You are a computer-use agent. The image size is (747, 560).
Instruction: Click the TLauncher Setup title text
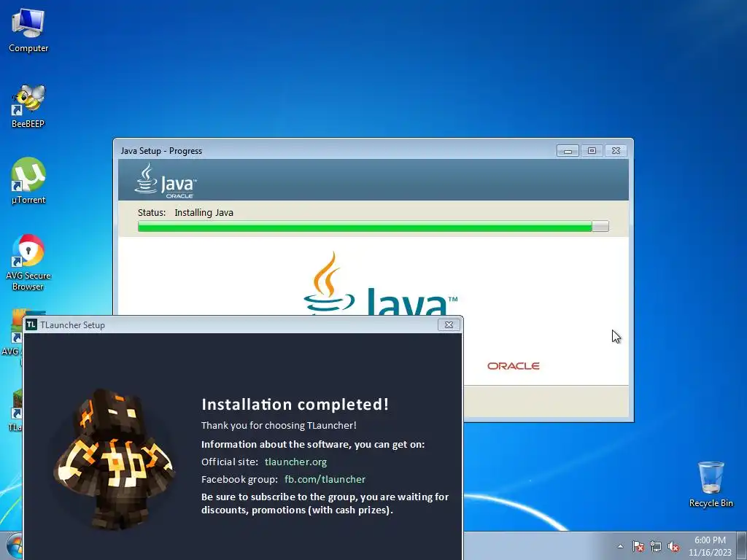tap(72, 324)
